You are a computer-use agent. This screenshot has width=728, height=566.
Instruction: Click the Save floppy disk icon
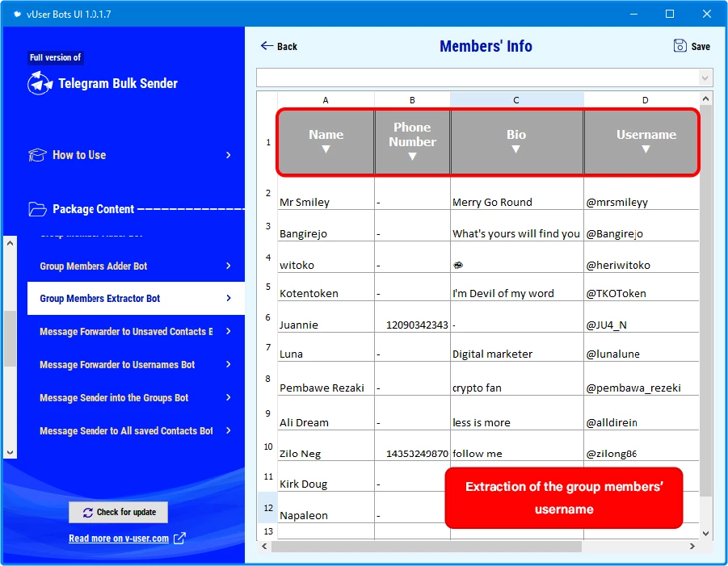pos(680,45)
